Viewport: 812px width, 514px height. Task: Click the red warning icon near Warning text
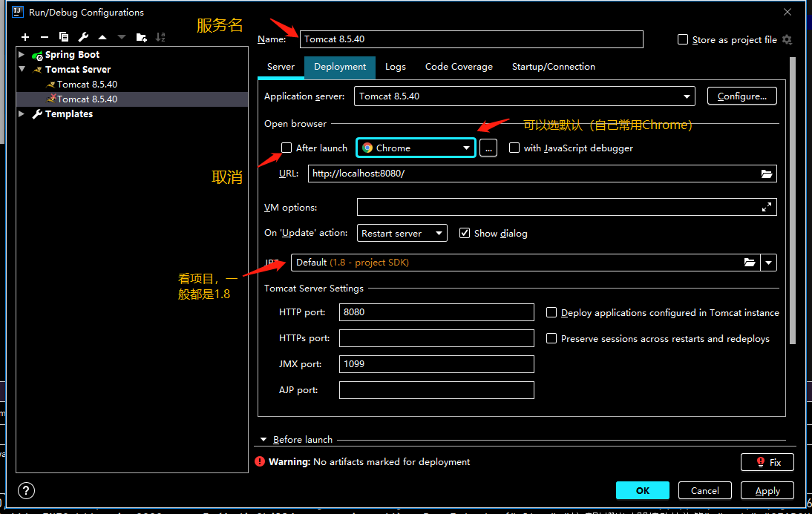pyautogui.click(x=260, y=461)
